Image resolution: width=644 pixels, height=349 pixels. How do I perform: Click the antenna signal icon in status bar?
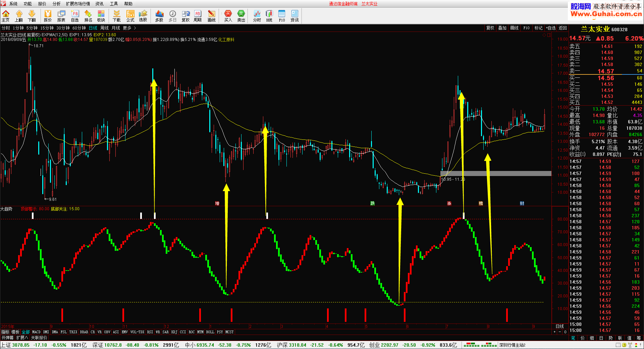click(630, 345)
